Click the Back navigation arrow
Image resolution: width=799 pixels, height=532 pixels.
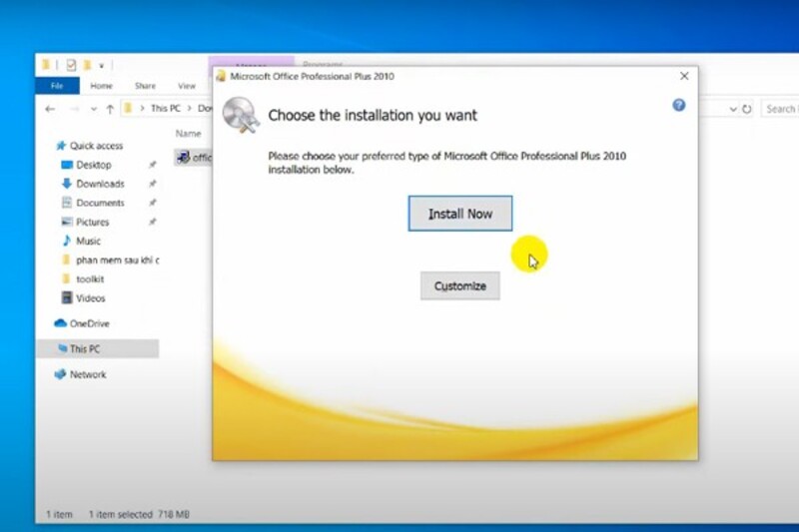pos(50,109)
